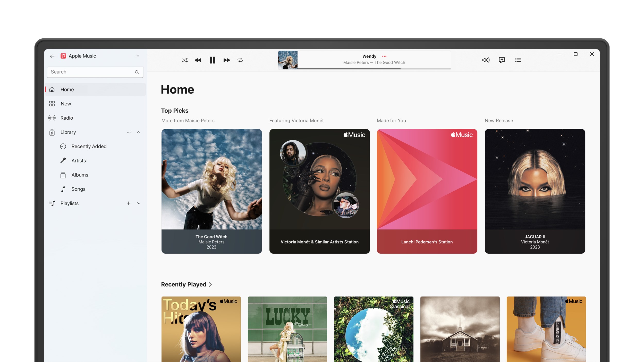Click the Apple Music back navigation button
This screenshot has height=362, width=644.
tap(52, 56)
